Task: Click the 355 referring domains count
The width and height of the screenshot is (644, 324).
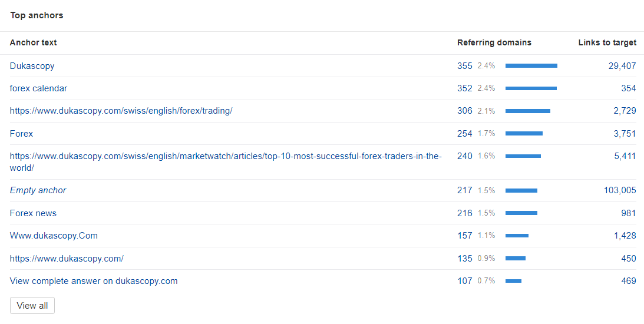Action: pos(464,66)
